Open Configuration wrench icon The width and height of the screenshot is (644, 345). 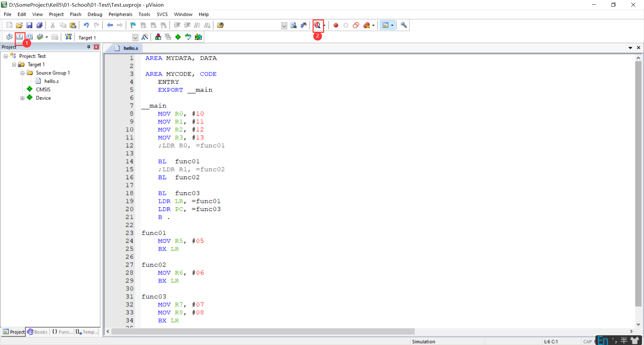click(404, 25)
